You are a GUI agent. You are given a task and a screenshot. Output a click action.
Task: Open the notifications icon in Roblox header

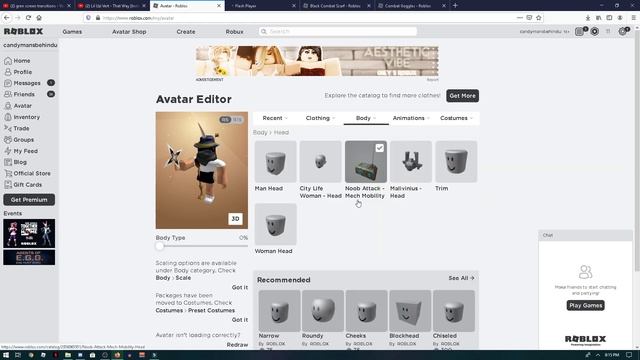[x=580, y=31]
